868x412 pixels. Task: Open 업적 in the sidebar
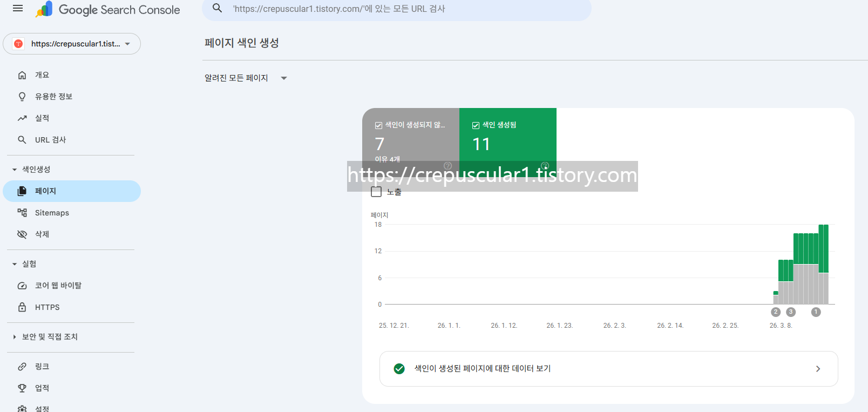click(72, 388)
